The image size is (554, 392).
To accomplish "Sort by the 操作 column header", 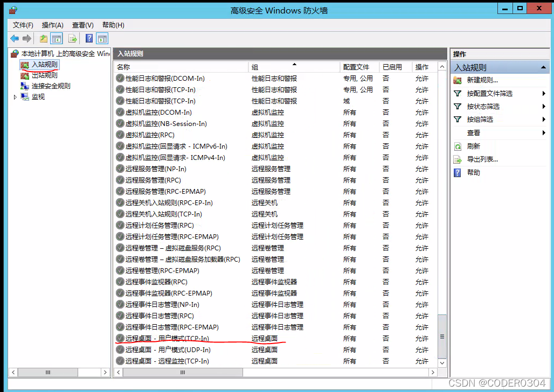I will click(x=425, y=67).
